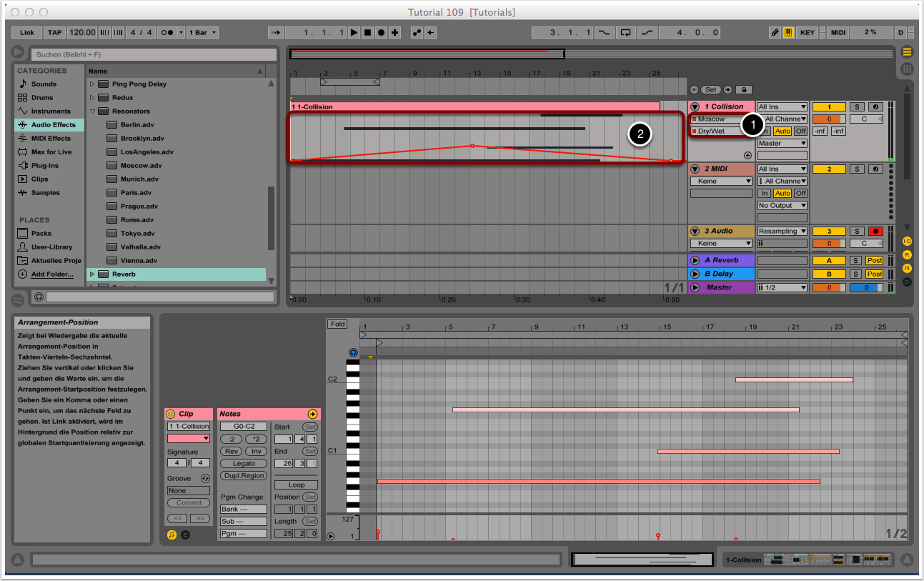Click the Legato button

[x=244, y=464]
